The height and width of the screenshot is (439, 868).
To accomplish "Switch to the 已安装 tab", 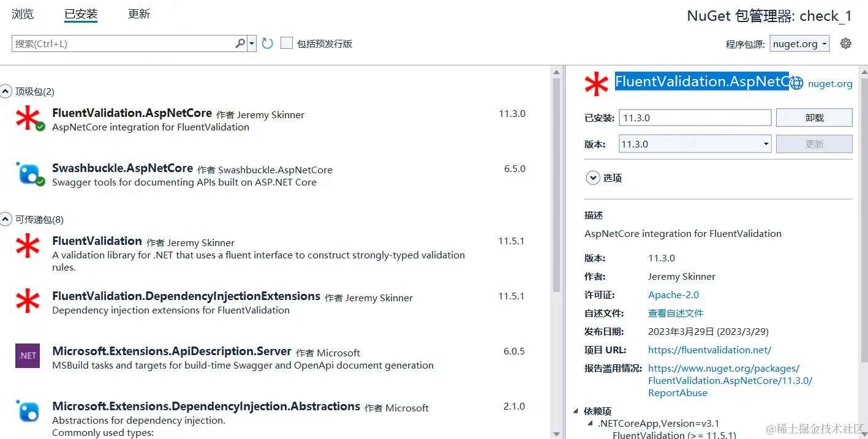I will (x=81, y=14).
